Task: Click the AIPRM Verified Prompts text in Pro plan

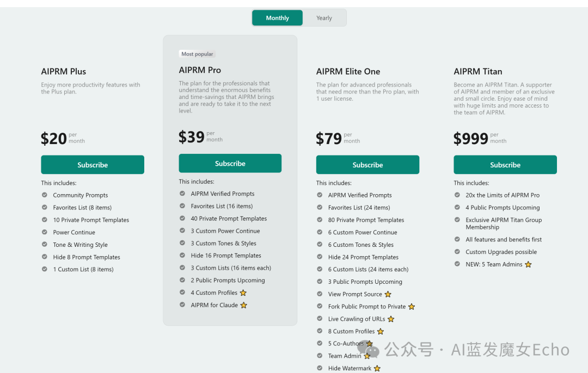Action: (x=222, y=194)
